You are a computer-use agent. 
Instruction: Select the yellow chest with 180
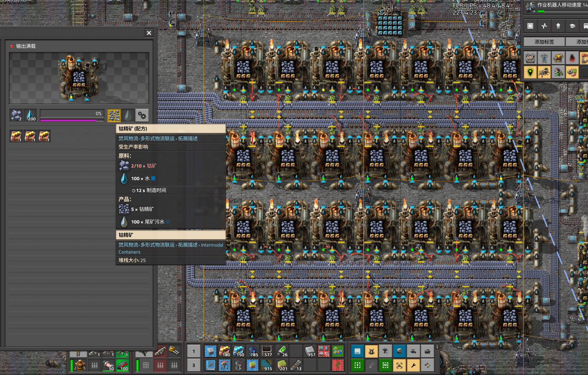[x=225, y=351]
